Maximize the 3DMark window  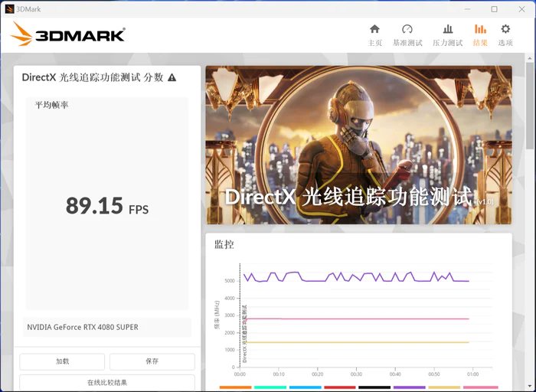coord(495,9)
